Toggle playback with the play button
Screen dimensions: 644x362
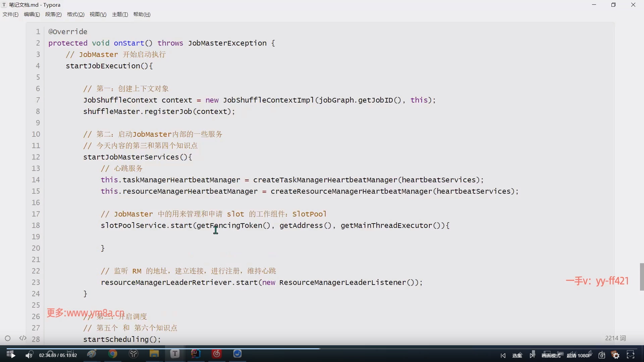point(11,355)
